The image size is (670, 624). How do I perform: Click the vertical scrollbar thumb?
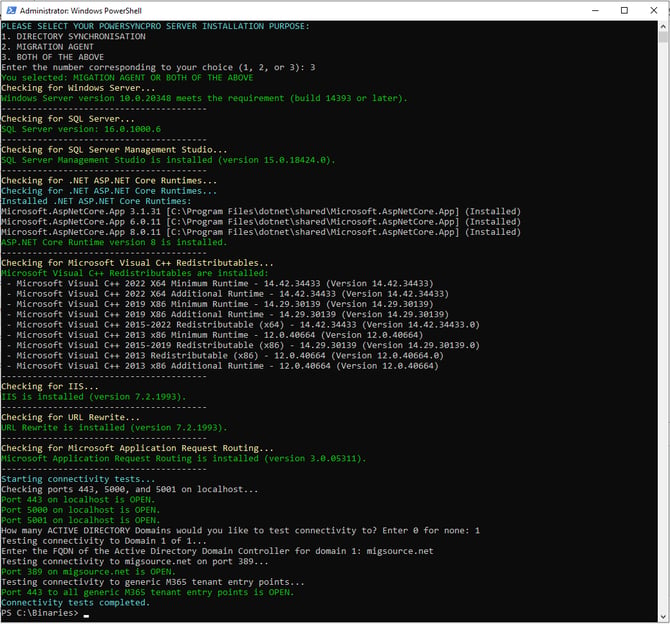click(x=663, y=37)
